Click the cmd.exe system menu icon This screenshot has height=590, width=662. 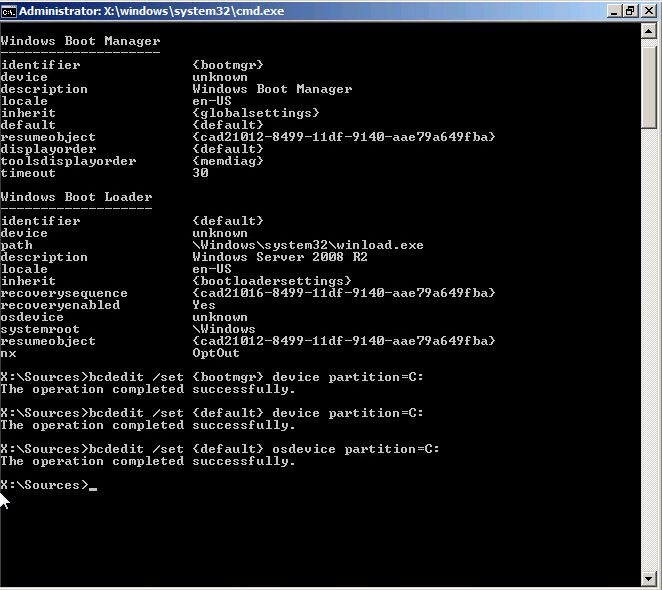(8, 11)
